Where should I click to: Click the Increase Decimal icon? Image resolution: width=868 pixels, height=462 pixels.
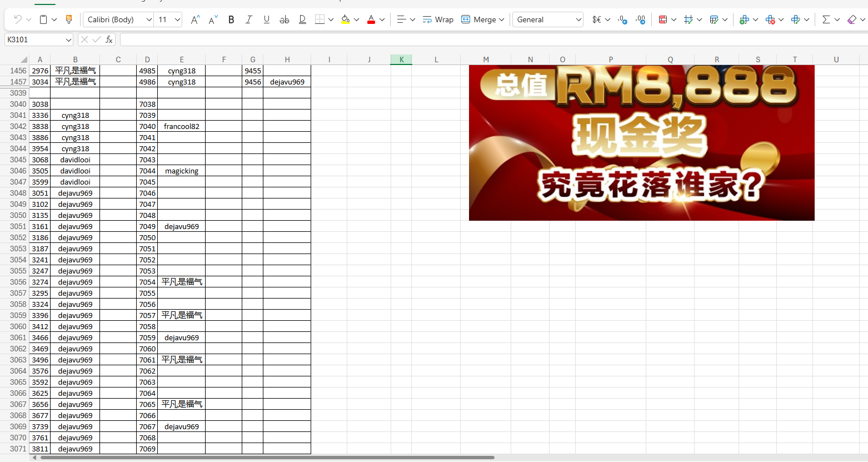pyautogui.click(x=622, y=19)
